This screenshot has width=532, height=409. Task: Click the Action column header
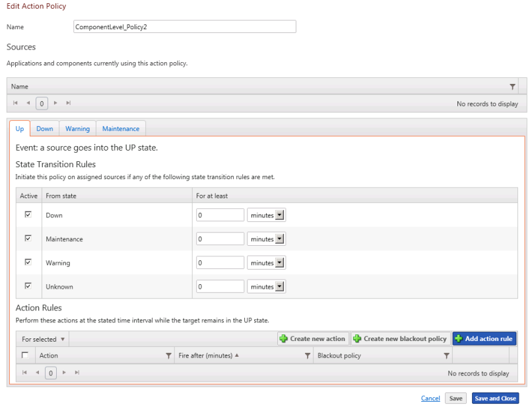click(x=49, y=355)
